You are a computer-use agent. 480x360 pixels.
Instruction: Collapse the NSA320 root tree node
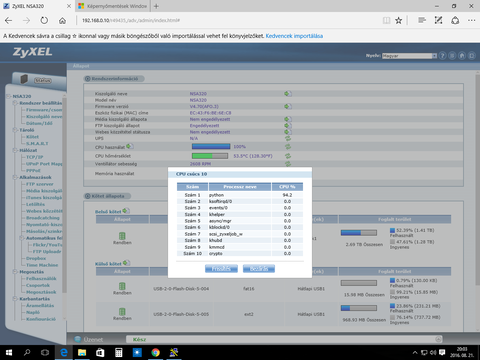tap(9, 96)
